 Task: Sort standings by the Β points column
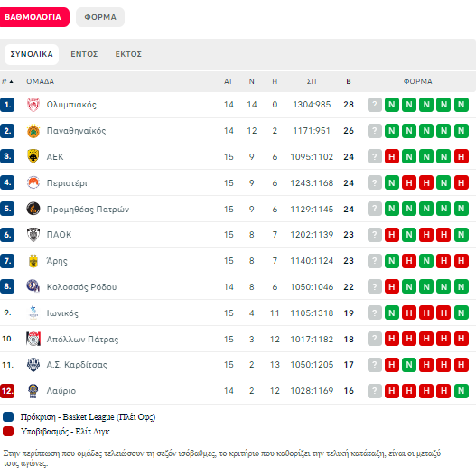(349, 81)
